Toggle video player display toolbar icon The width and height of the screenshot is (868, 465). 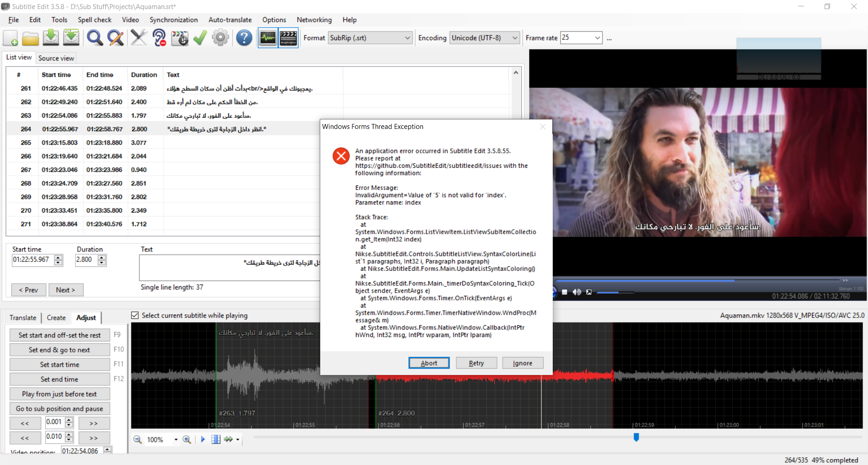[288, 38]
